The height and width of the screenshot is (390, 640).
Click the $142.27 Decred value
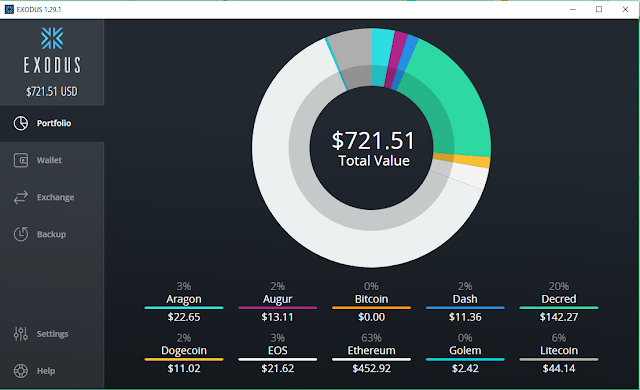pos(559,317)
